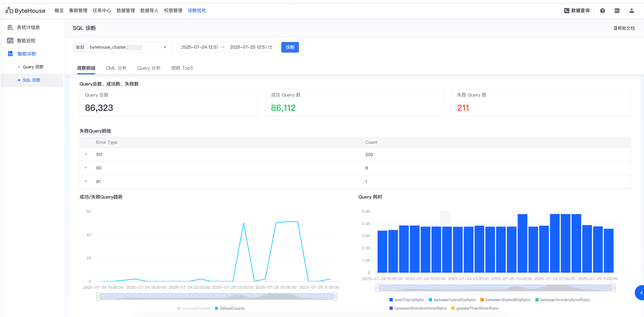The image size is (644, 317).
Task: Click the 智能巡检 sidebar icon
Action: 10,40
